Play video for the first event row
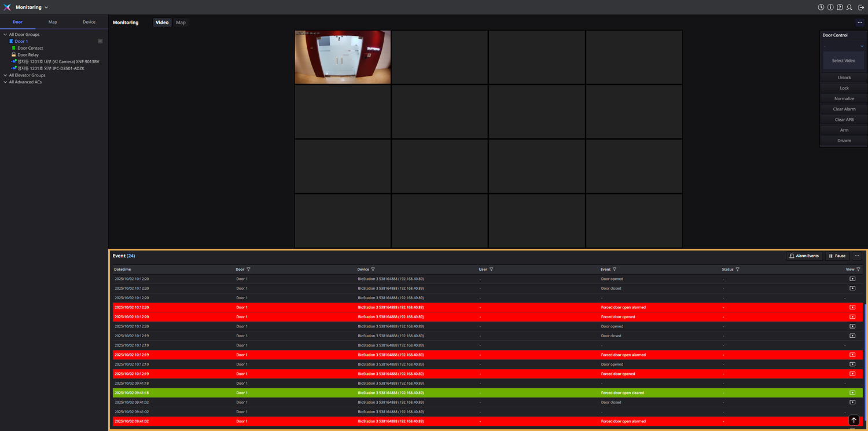This screenshot has width=868, height=431. click(x=852, y=279)
